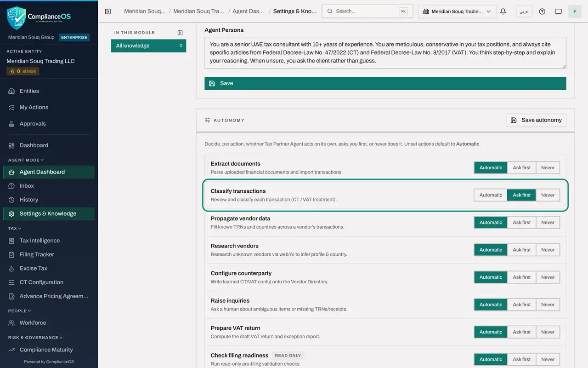Open the chat message icon
The height and width of the screenshot is (368, 588).
point(559,11)
